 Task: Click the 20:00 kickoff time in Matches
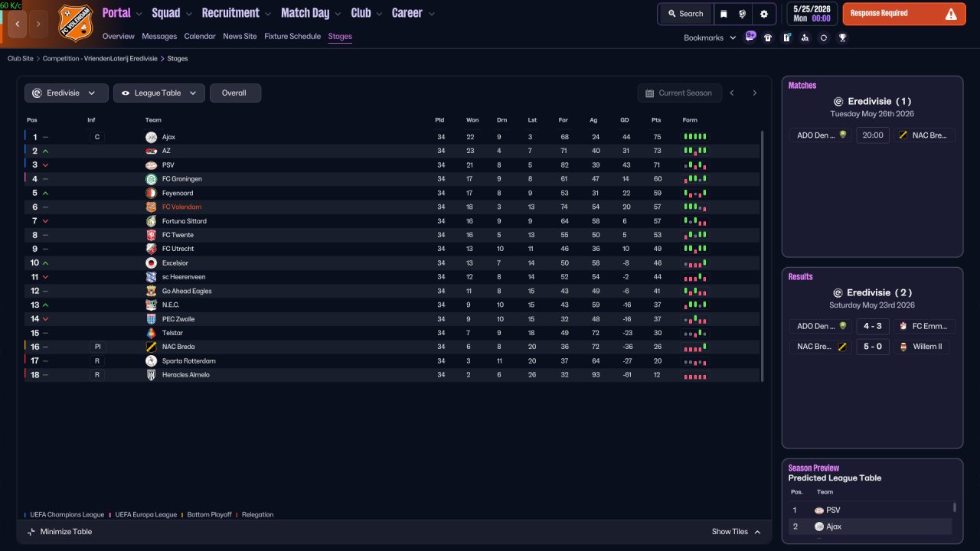coord(873,135)
